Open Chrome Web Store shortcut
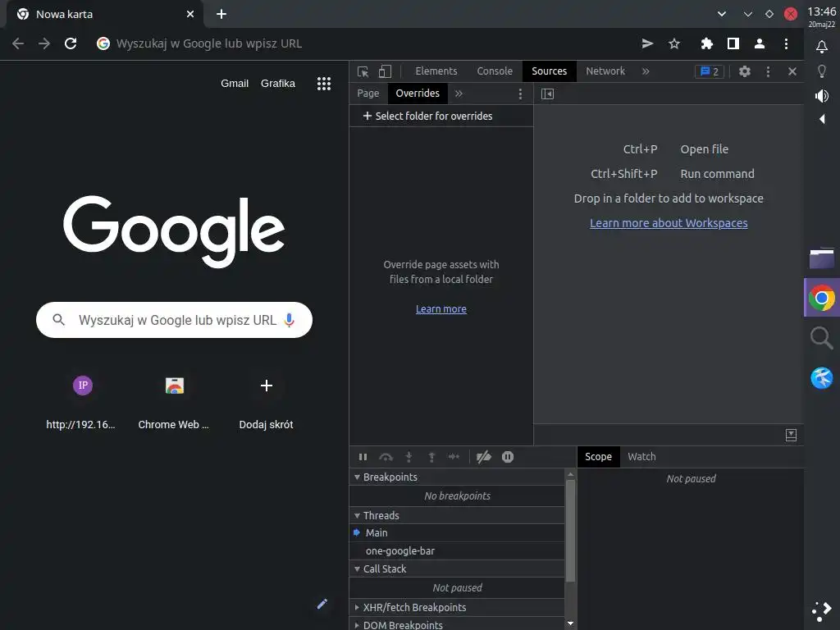 pos(174,401)
